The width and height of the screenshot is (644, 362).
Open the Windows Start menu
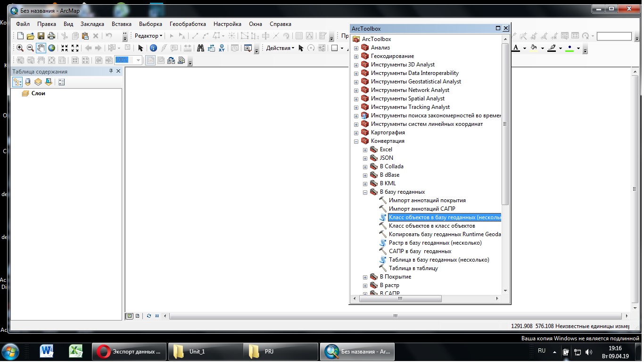click(x=10, y=352)
